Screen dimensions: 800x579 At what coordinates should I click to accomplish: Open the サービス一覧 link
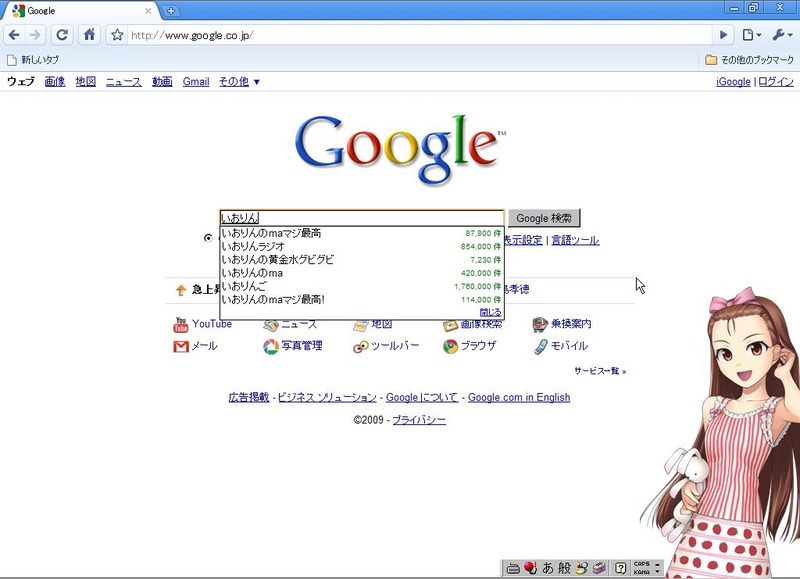pos(600,371)
